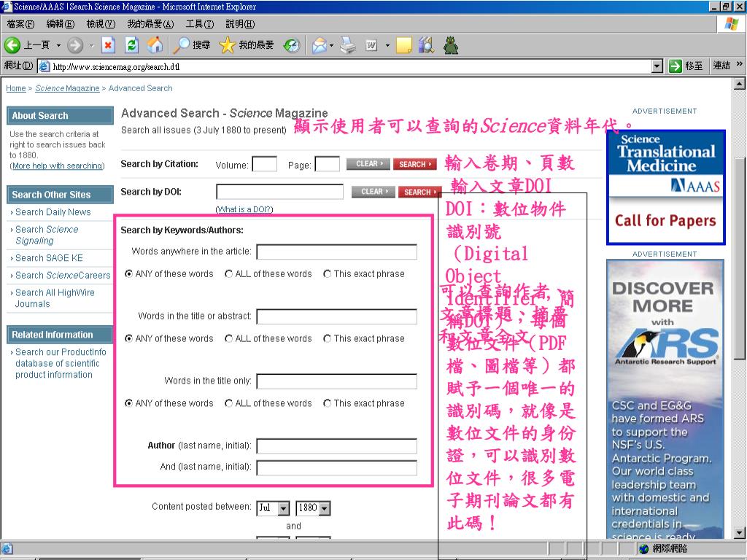This screenshot has height=560, width=747.
Task: Click the page icon in the address bar
Action: pyautogui.click(x=44, y=66)
